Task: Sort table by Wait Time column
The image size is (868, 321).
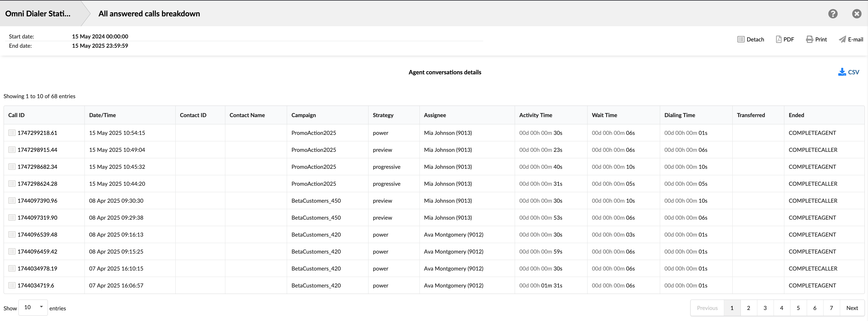Action: [604, 115]
